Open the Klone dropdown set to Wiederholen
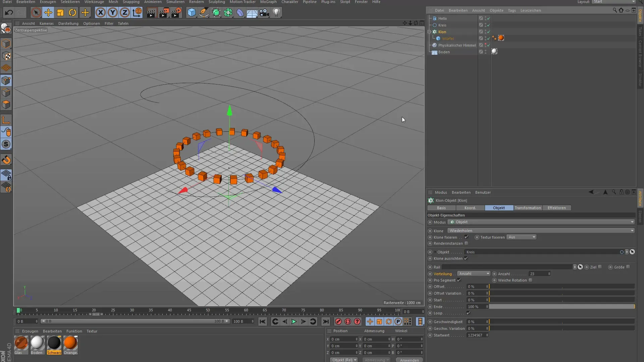 [x=541, y=231]
